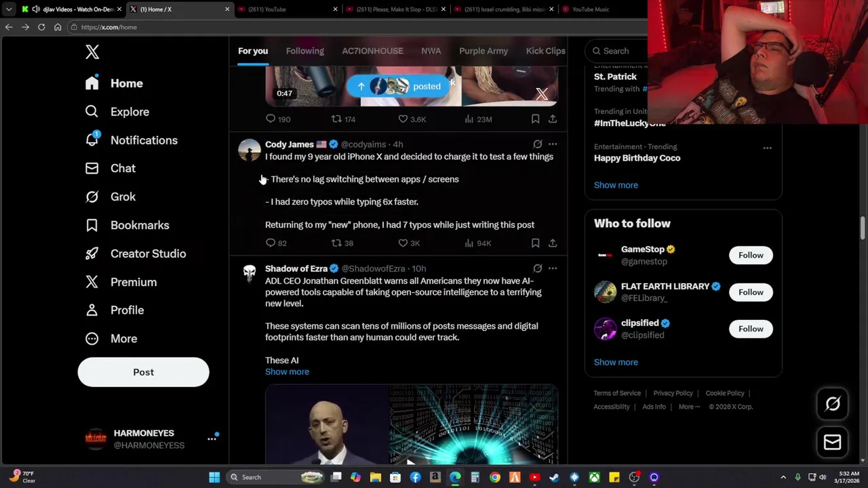
Task: Expand Shadow of Ezra post with Show more
Action: click(287, 372)
